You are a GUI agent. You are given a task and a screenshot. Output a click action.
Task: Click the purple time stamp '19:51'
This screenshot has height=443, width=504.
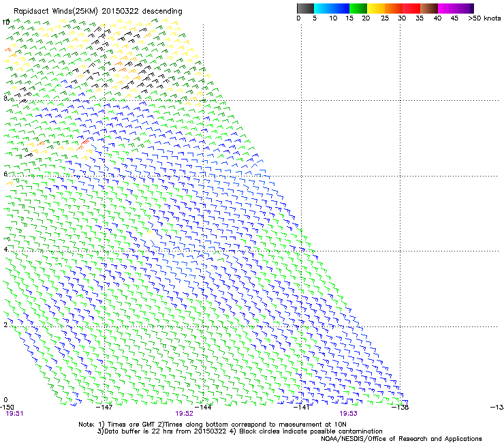(x=14, y=414)
